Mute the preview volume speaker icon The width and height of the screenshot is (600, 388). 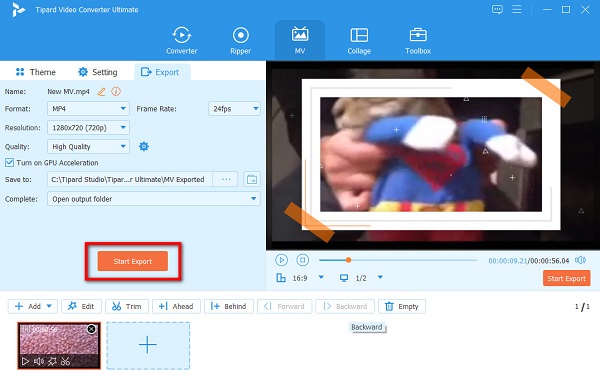click(x=580, y=260)
